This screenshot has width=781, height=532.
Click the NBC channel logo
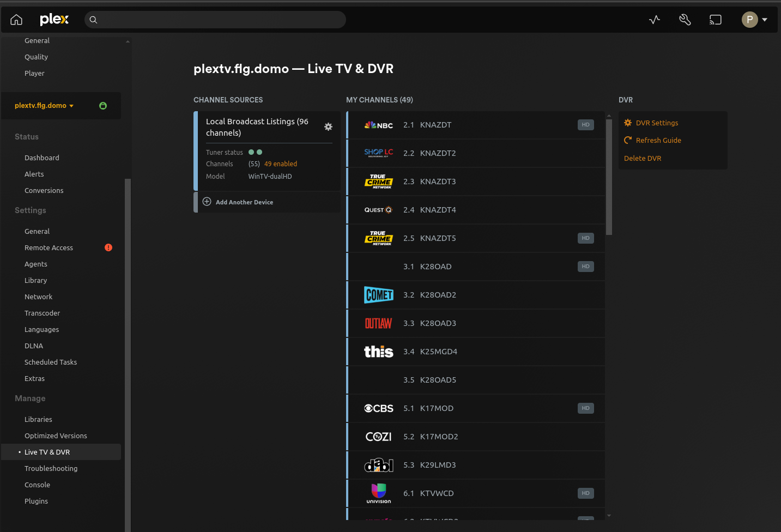click(378, 125)
